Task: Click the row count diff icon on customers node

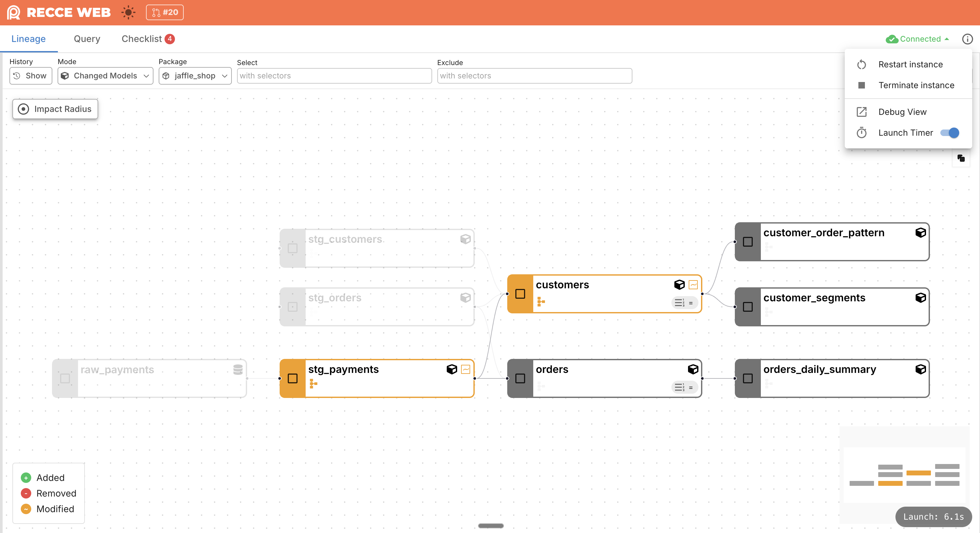Action: pyautogui.click(x=680, y=303)
